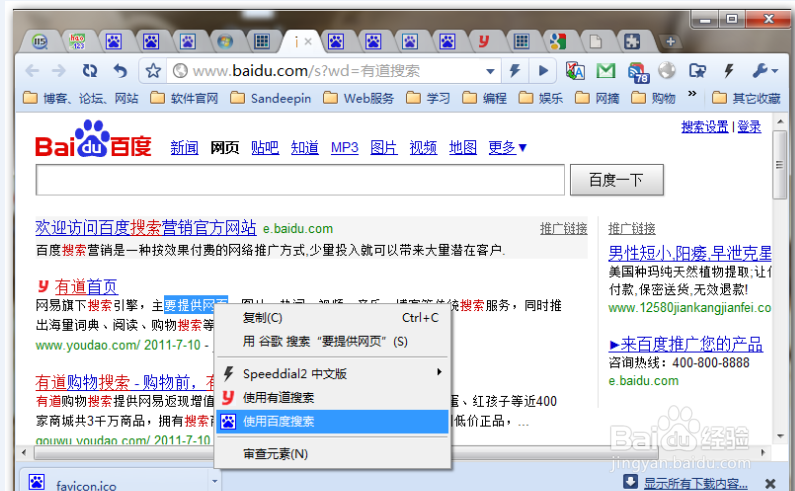Choose 用 谷歌 搜索 "要提供网页" menu item
The height and width of the screenshot is (491, 795).
pyautogui.click(x=333, y=341)
